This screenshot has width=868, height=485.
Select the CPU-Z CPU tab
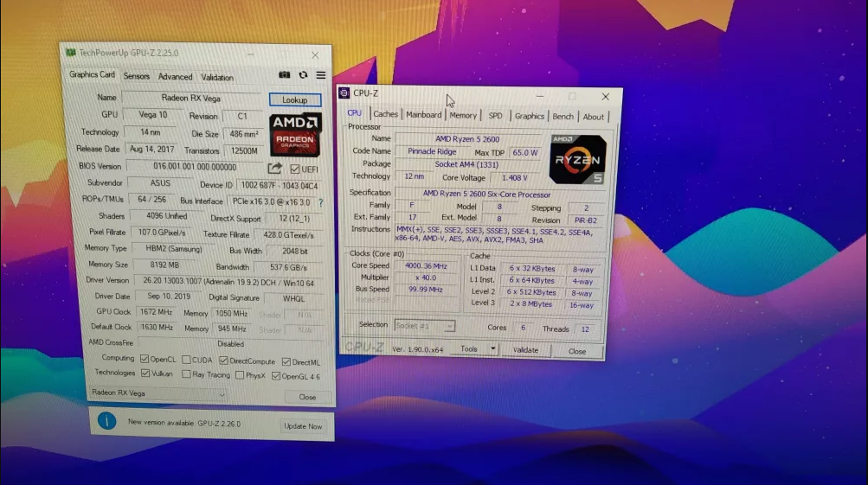[x=354, y=112]
